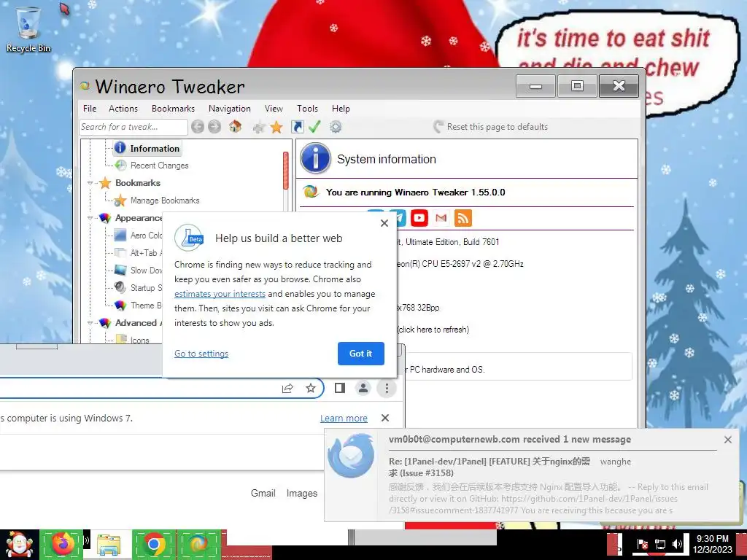This screenshot has height=560, width=747.
Task: Open the Gmail link on Google page
Action: pos(263,493)
